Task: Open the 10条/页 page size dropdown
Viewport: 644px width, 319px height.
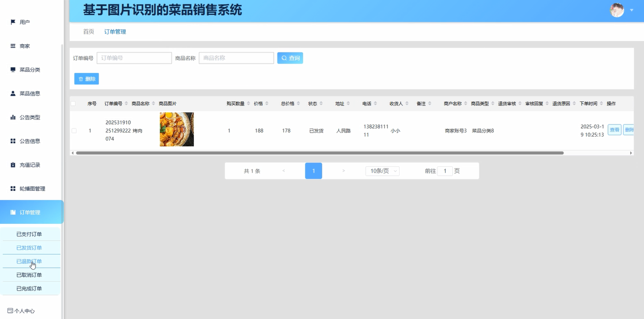Action: click(x=381, y=170)
